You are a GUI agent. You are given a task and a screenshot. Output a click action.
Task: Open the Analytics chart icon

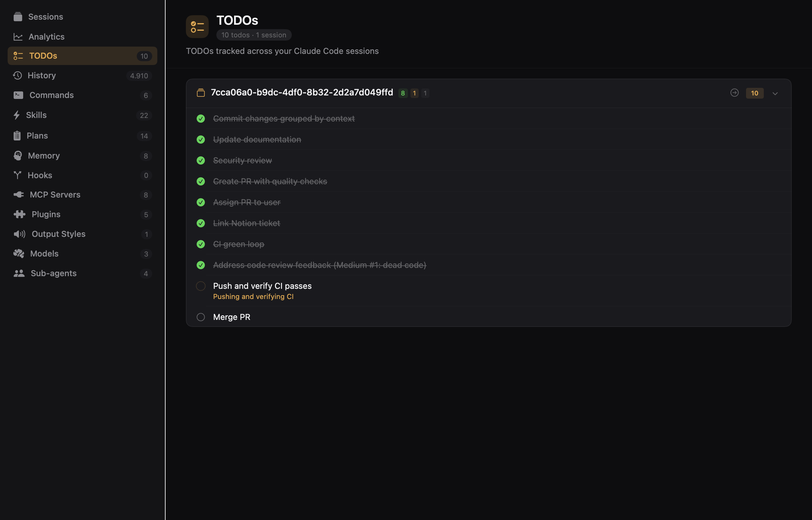(x=18, y=36)
